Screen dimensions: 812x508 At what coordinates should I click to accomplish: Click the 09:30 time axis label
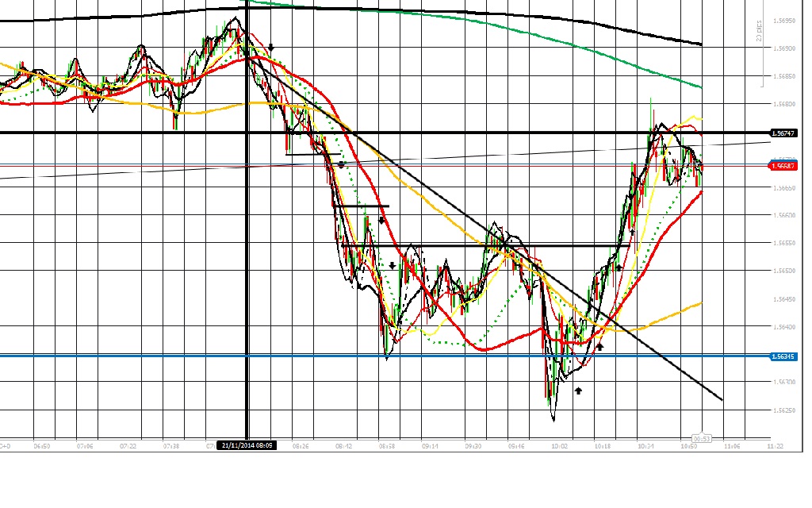pos(473,446)
